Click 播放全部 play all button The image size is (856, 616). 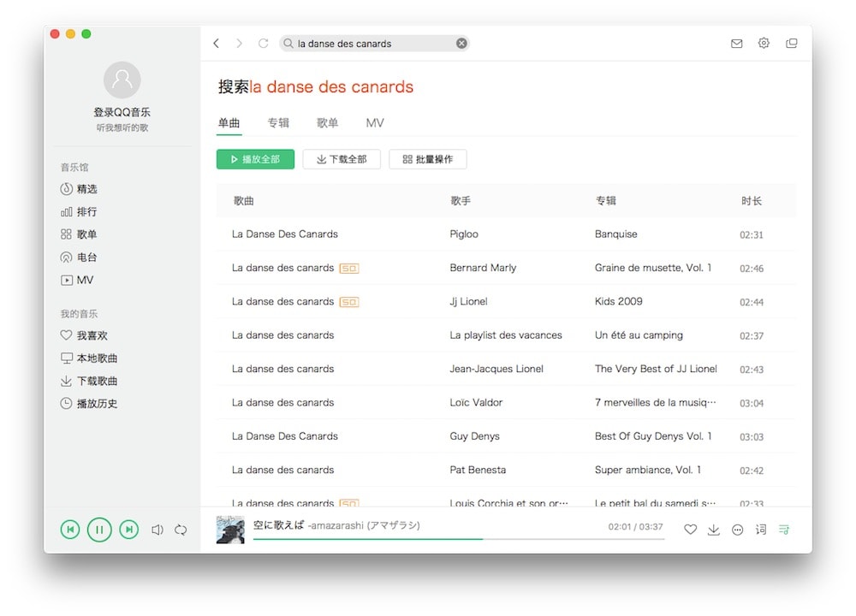[255, 159]
